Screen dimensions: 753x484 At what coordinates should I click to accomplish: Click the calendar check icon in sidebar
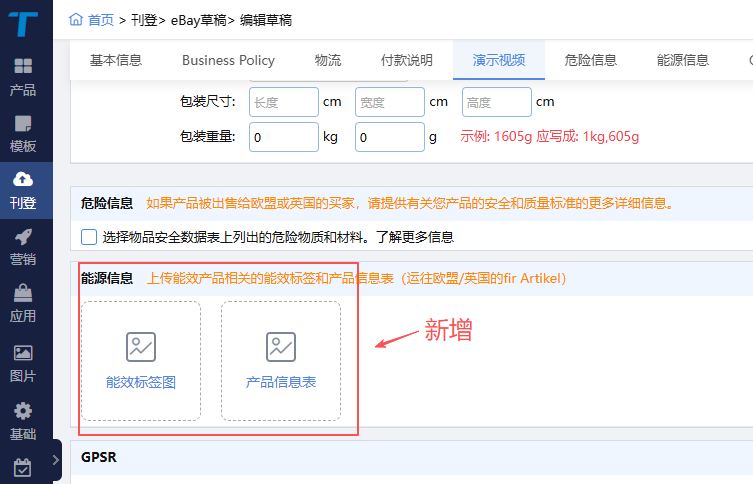click(23, 467)
